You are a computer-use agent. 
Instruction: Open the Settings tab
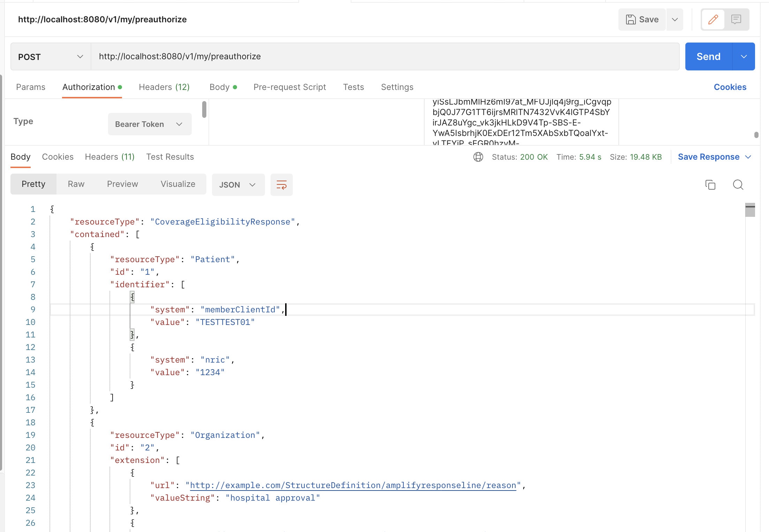click(x=397, y=87)
